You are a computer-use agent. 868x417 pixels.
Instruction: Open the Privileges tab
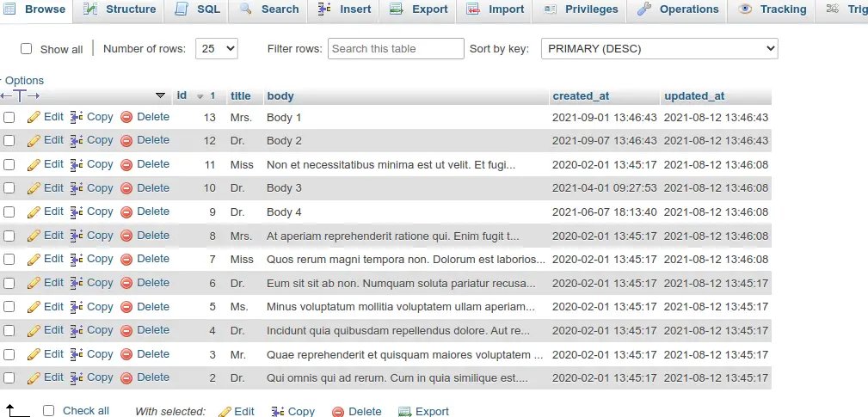click(582, 9)
